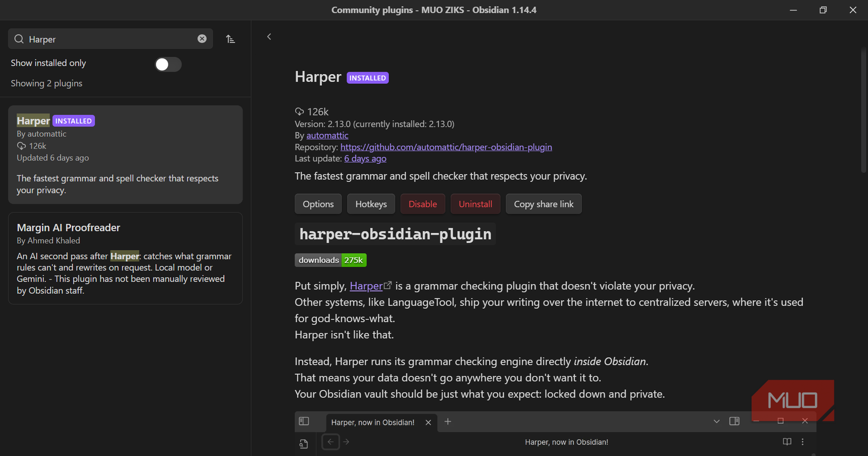Click the download icon on Harper card
868x456 pixels.
point(21,146)
